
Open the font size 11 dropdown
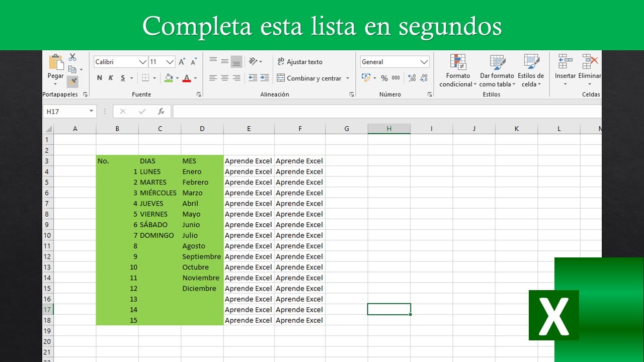[170, 62]
